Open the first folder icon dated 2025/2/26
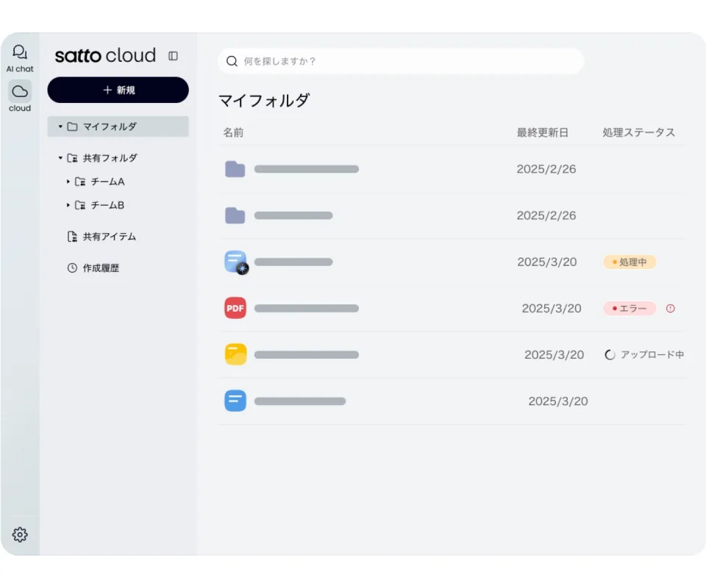 click(235, 169)
